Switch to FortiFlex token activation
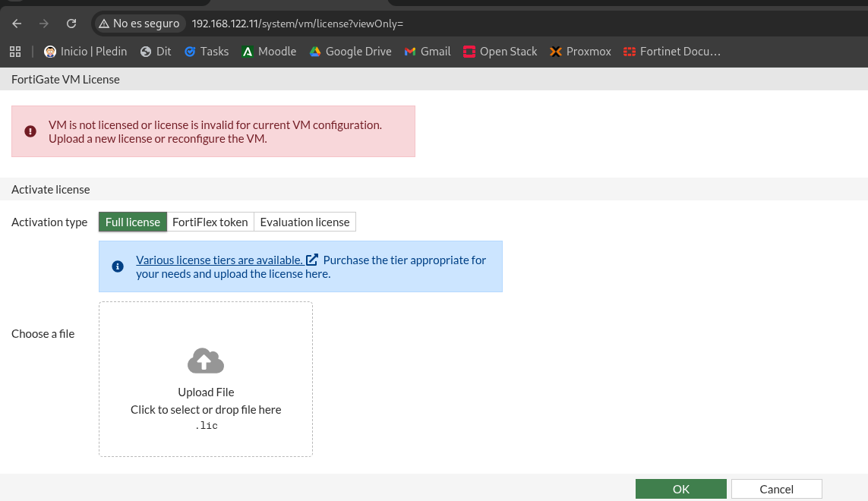 coord(210,222)
